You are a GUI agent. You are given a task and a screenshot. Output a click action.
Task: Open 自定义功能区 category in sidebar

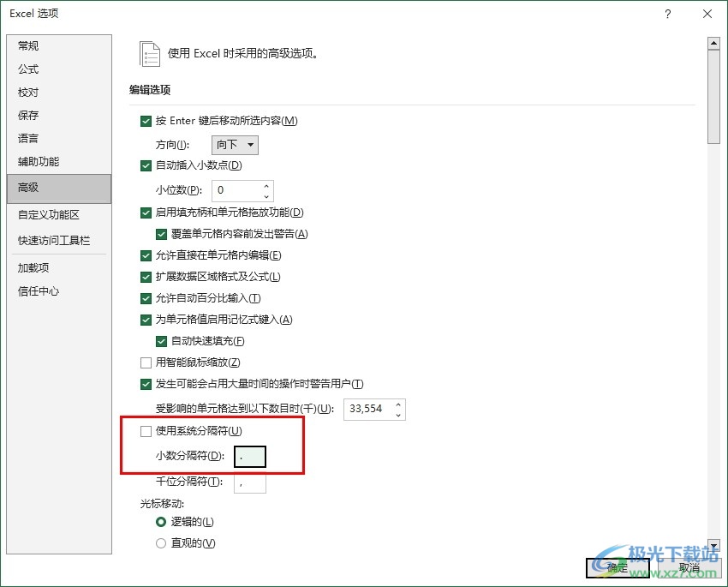click(59, 215)
